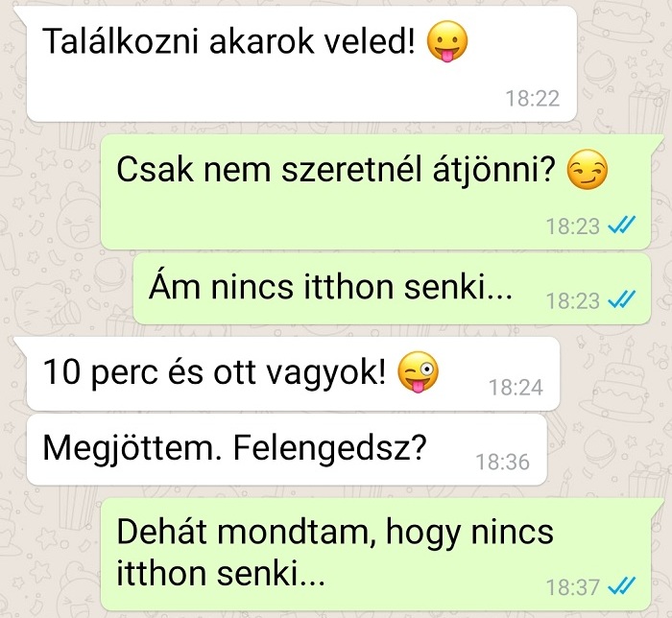Select the 'Találkozni akarok veled!' message
Viewport: 672px width, 618px height.
click(301, 64)
